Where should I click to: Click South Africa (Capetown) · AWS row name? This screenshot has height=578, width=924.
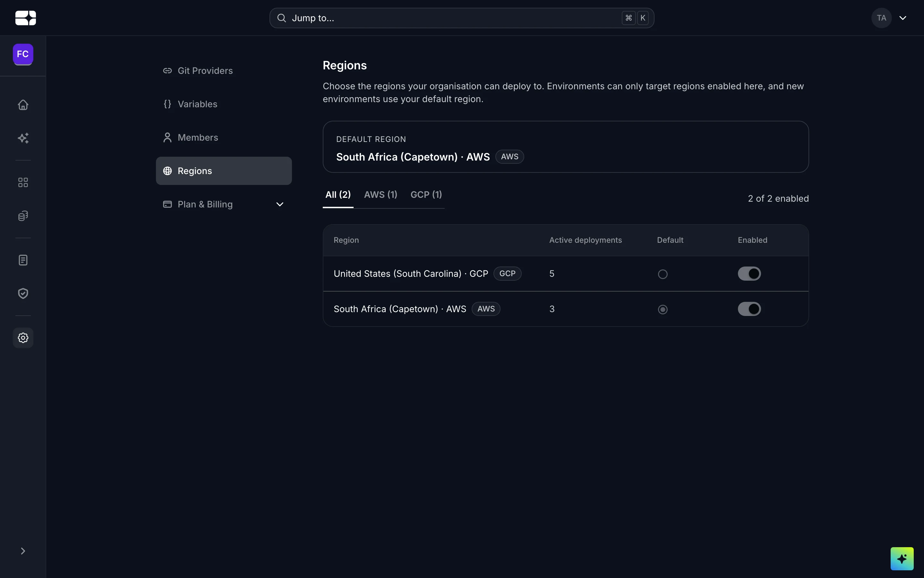coord(400,309)
